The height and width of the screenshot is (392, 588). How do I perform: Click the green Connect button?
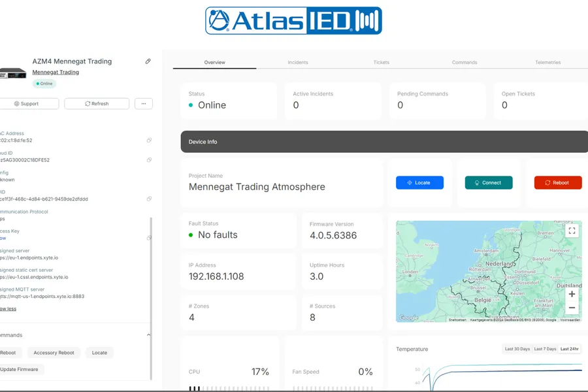(x=489, y=183)
